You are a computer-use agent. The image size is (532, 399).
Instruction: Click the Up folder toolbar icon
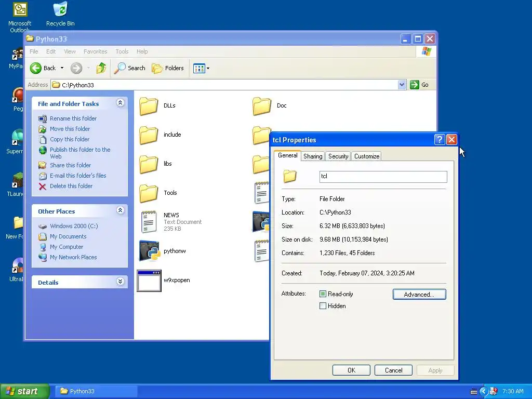point(101,68)
